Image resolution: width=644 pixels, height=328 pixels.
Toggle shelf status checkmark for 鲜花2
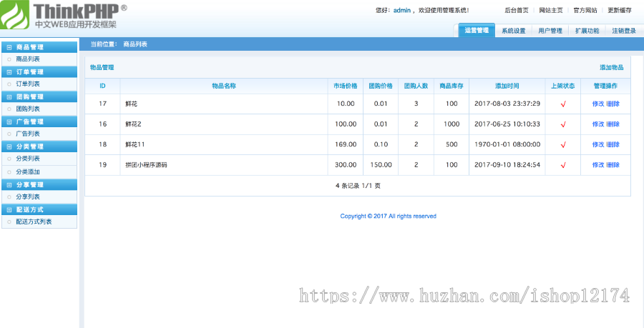(563, 124)
